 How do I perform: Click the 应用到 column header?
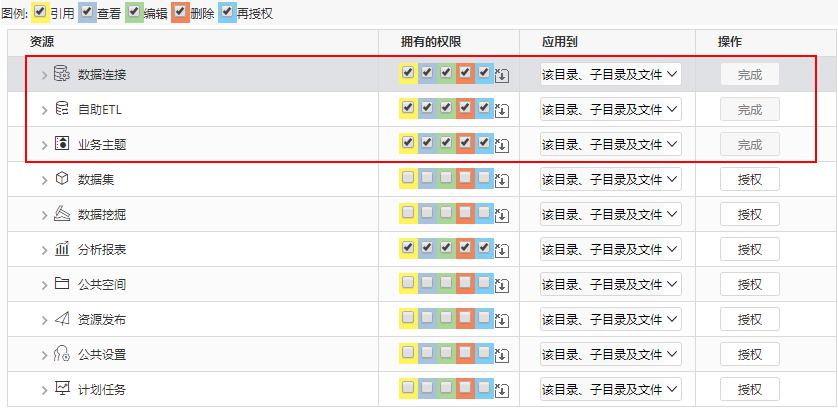click(x=560, y=42)
